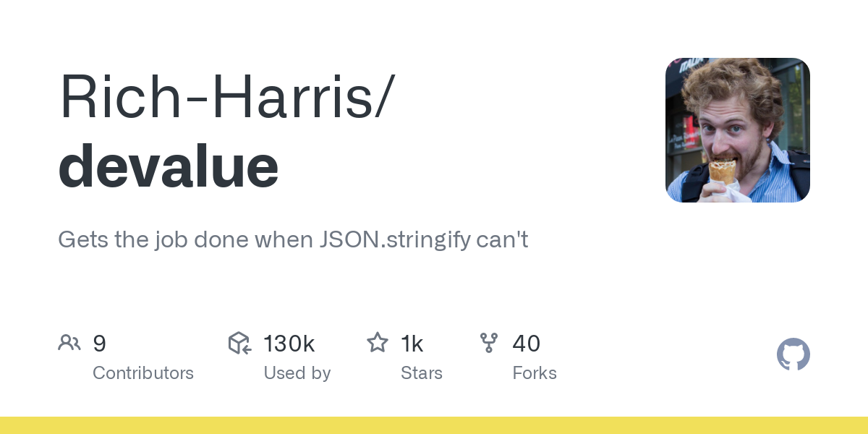Click the pastry in the avatar photo
Image resolution: width=868 pixels, height=434 pixels.
pos(721,171)
